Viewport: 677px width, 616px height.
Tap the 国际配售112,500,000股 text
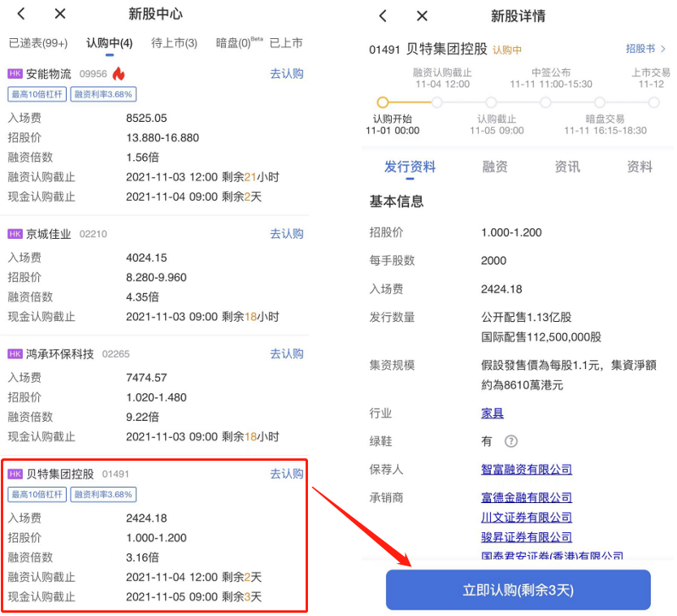[541, 337]
